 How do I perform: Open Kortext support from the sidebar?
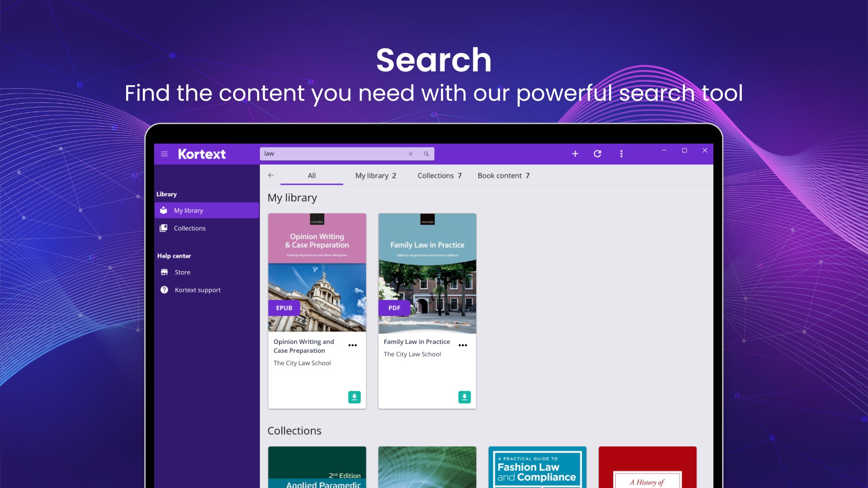198,290
